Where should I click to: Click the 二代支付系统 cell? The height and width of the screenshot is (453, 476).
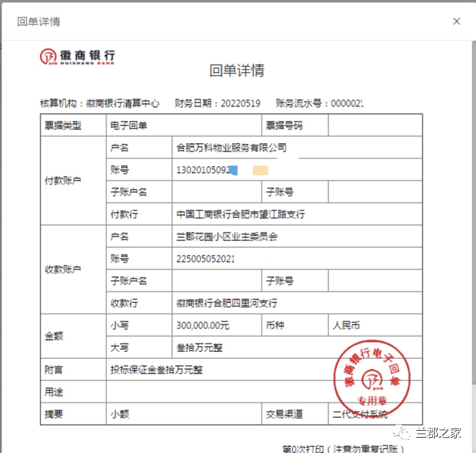[375, 413]
